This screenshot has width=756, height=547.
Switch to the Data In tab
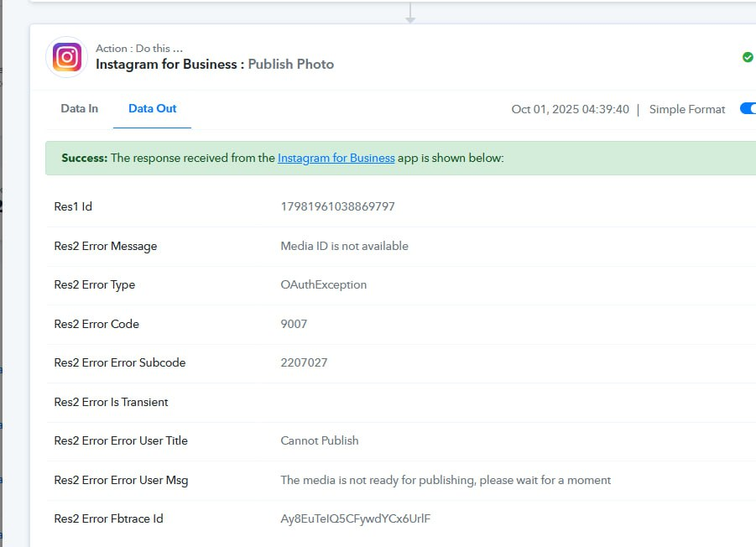click(80, 109)
